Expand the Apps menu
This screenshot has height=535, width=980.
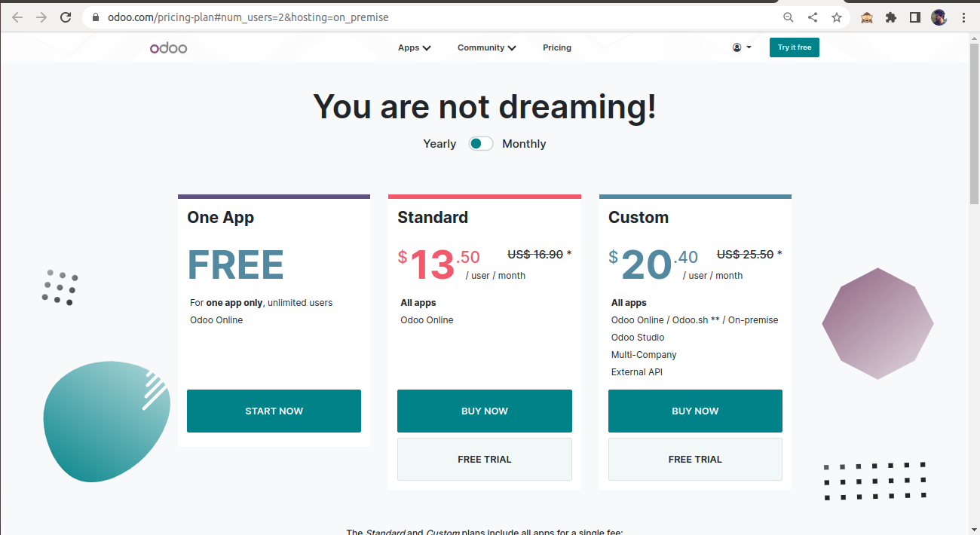point(415,47)
